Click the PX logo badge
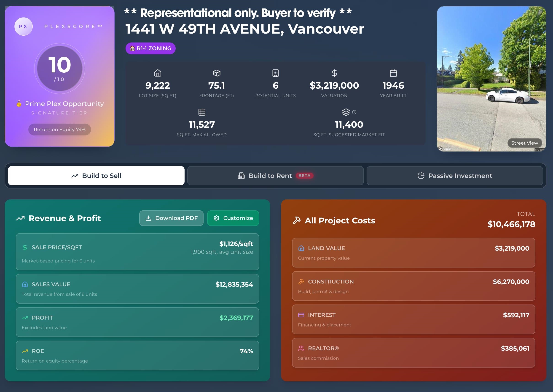The width and height of the screenshot is (553, 392). [23, 26]
